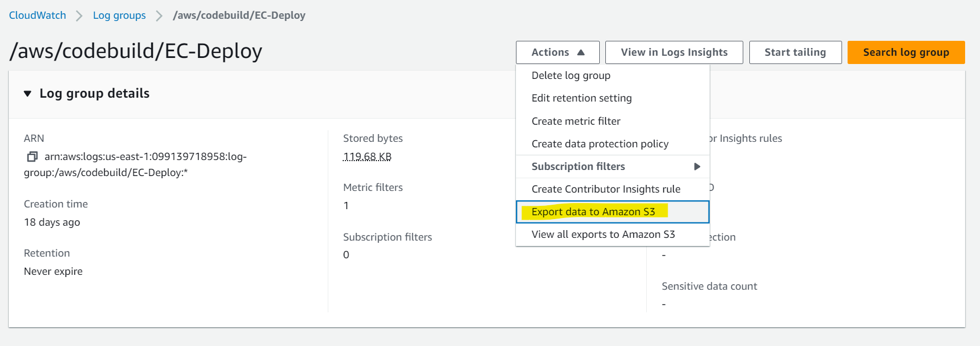Click View in Logs Insights button
980x346 pixels.
coord(674,52)
